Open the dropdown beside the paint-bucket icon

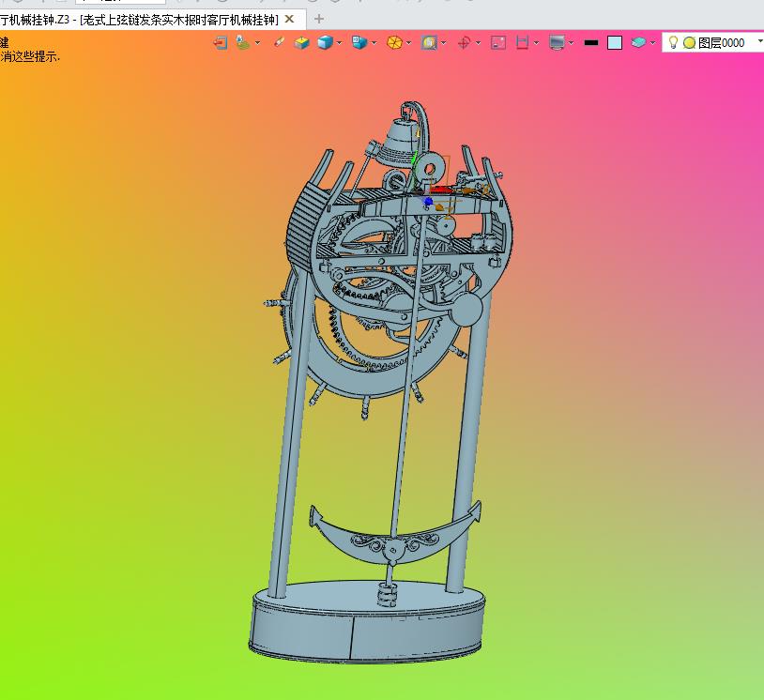tap(257, 43)
